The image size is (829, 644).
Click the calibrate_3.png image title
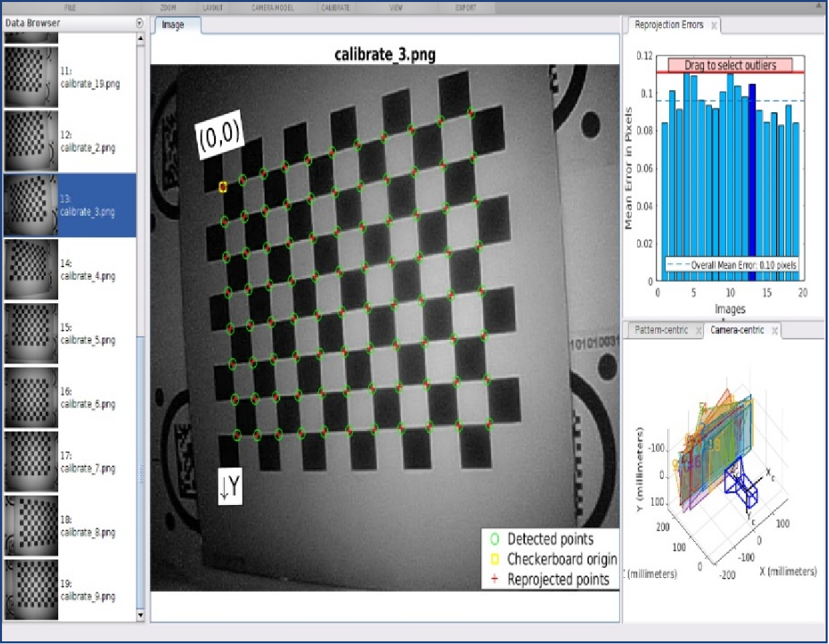click(385, 54)
